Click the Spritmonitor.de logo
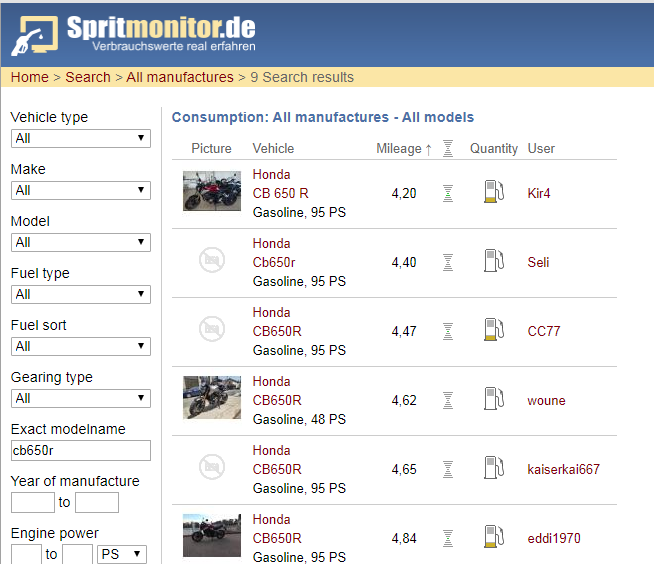The height and width of the screenshot is (564, 654). pyautogui.click(x=133, y=35)
